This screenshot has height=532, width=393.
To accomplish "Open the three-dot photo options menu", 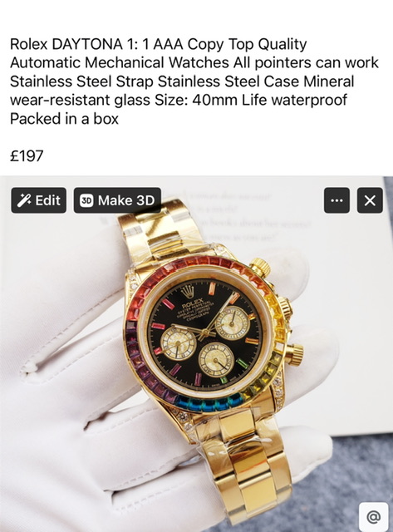I will pos(337,200).
